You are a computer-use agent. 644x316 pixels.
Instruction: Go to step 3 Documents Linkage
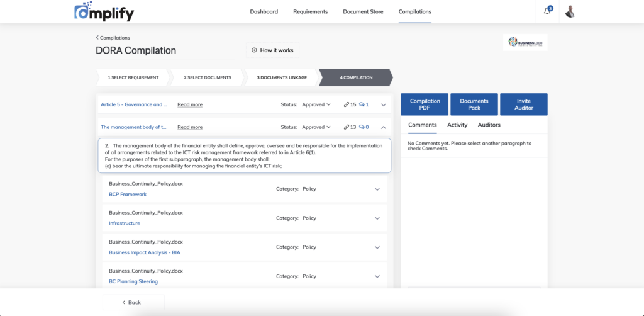click(x=282, y=77)
